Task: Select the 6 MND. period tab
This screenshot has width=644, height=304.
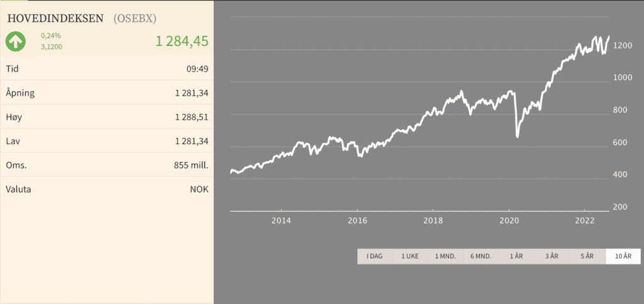Action: point(480,256)
